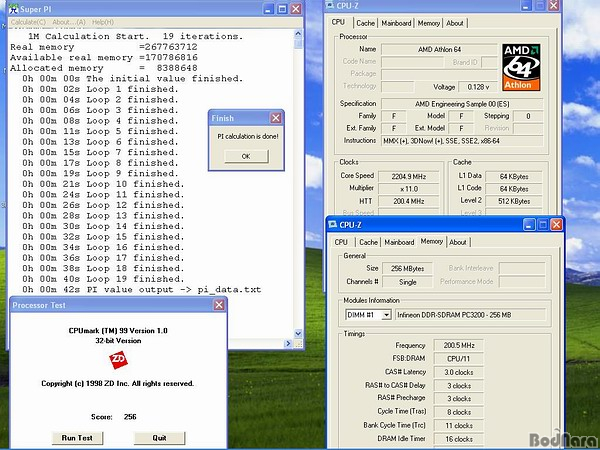This screenshot has width=600, height=450.
Task: Click the Super PI horizontal scroll right arrow
Action: (289, 344)
